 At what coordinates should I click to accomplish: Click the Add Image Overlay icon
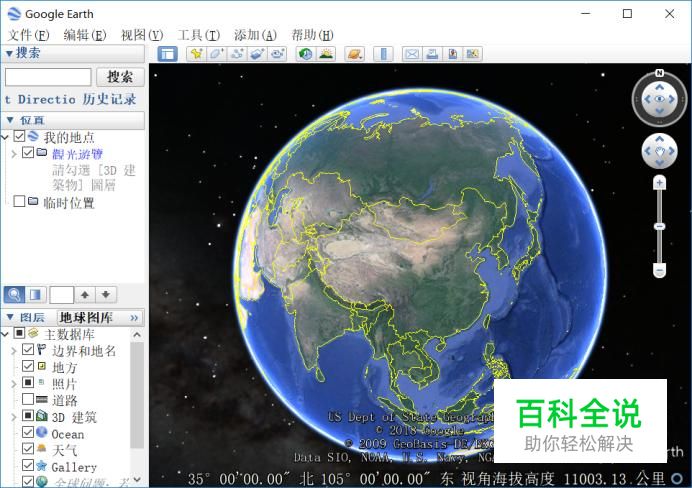pyautogui.click(x=257, y=54)
